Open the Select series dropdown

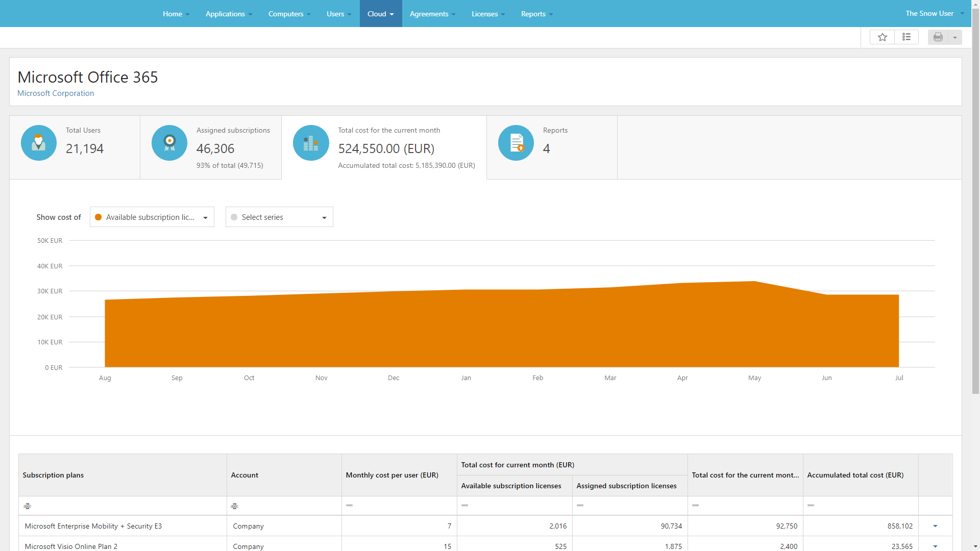pyautogui.click(x=279, y=217)
